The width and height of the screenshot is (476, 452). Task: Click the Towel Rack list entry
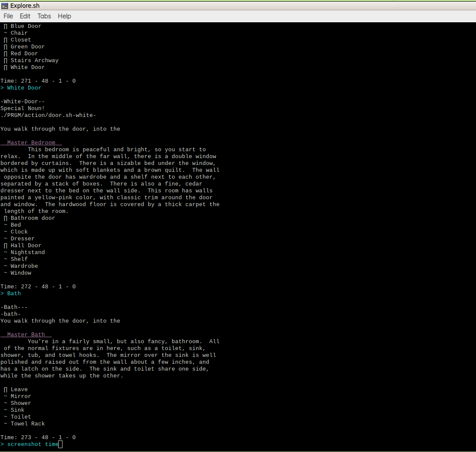pyautogui.click(x=27, y=424)
